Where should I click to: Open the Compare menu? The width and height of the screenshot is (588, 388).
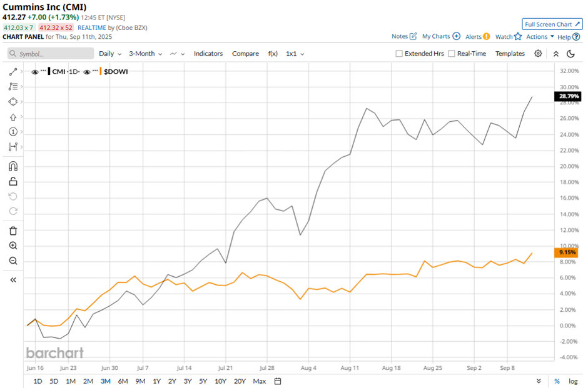click(245, 54)
